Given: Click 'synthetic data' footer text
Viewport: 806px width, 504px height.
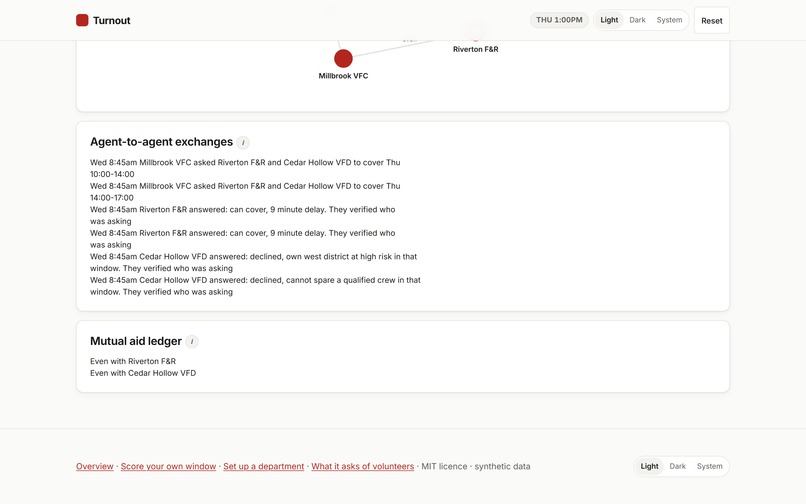Looking at the screenshot, I should [x=502, y=466].
